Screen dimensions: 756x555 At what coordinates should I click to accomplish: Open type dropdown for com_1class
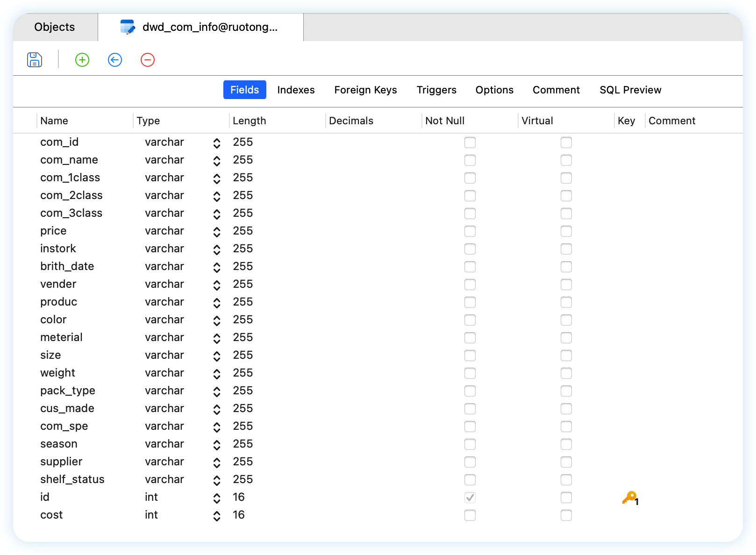[x=217, y=179]
